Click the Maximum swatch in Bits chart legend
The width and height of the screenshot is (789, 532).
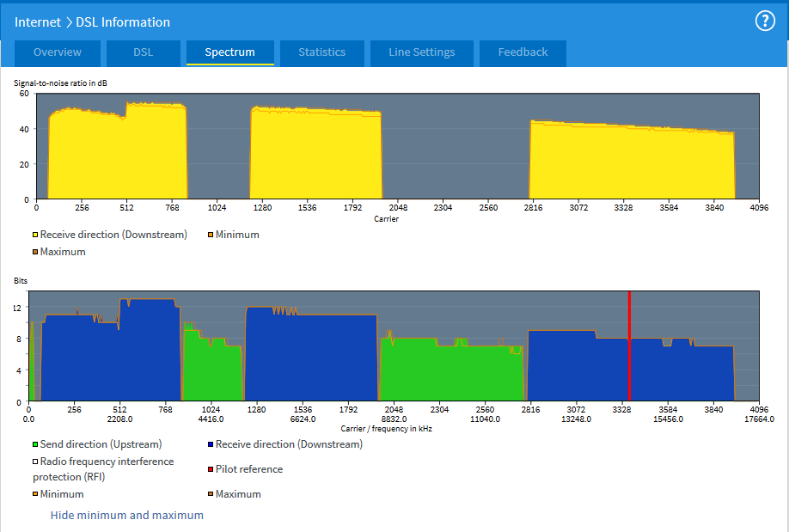[x=211, y=495]
